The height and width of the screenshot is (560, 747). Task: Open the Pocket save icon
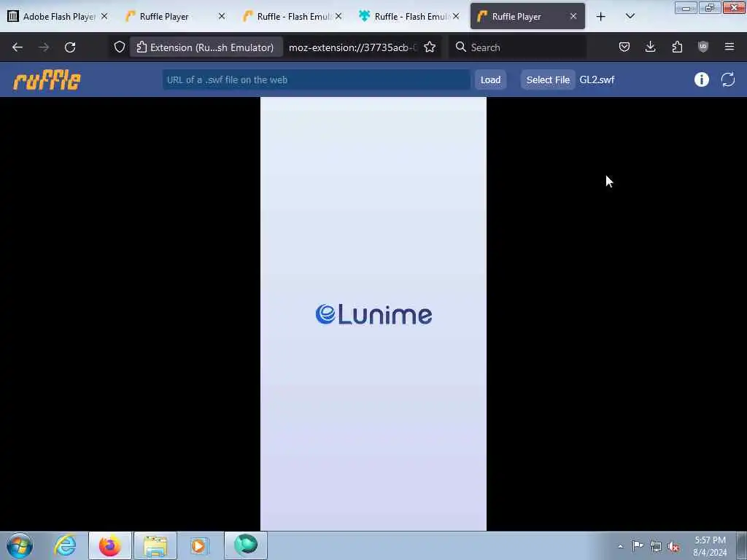click(x=624, y=47)
